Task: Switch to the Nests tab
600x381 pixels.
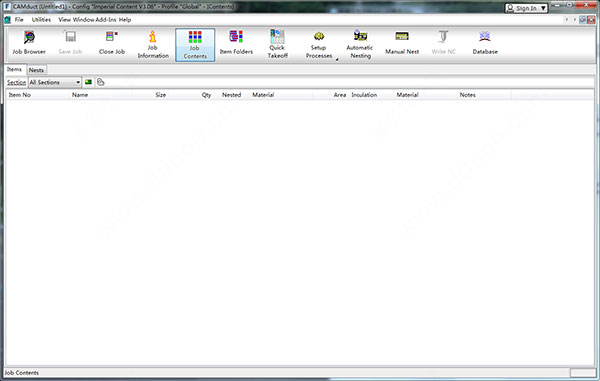Action: click(36, 70)
